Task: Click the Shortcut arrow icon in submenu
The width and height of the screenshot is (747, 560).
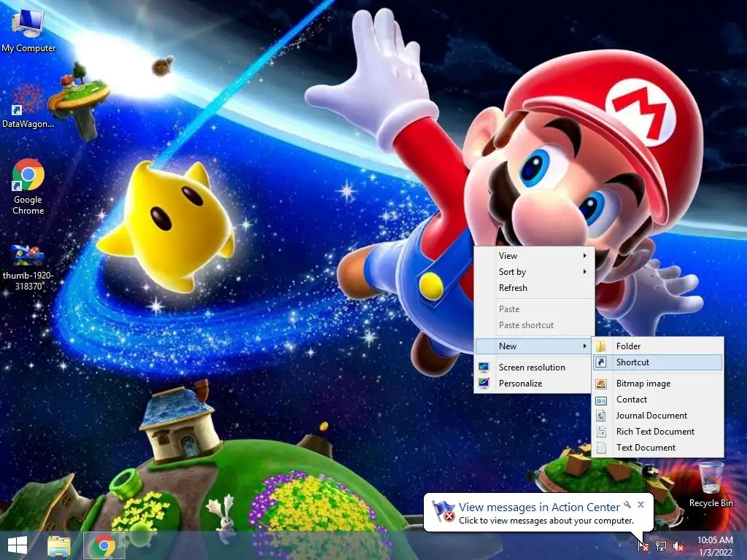Action: click(601, 362)
